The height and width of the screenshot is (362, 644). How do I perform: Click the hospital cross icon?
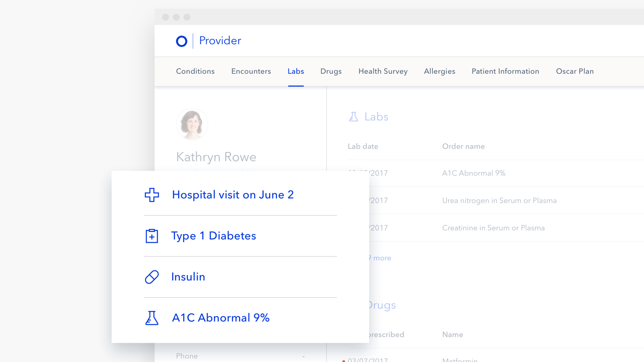click(x=152, y=195)
